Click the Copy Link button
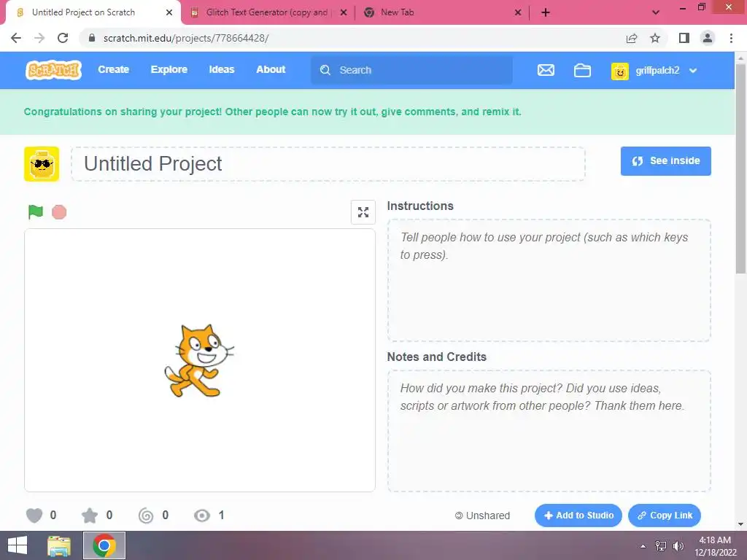This screenshot has width=747, height=560. [x=665, y=516]
